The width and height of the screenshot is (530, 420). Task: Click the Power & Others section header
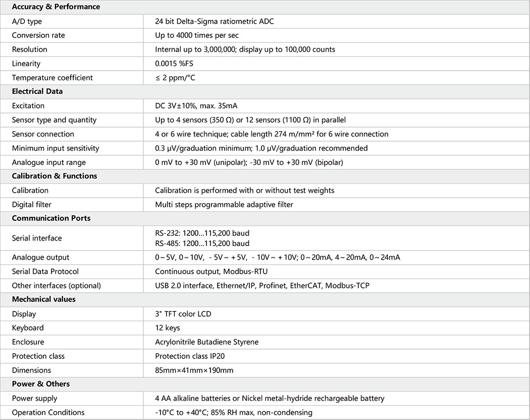click(x=41, y=384)
